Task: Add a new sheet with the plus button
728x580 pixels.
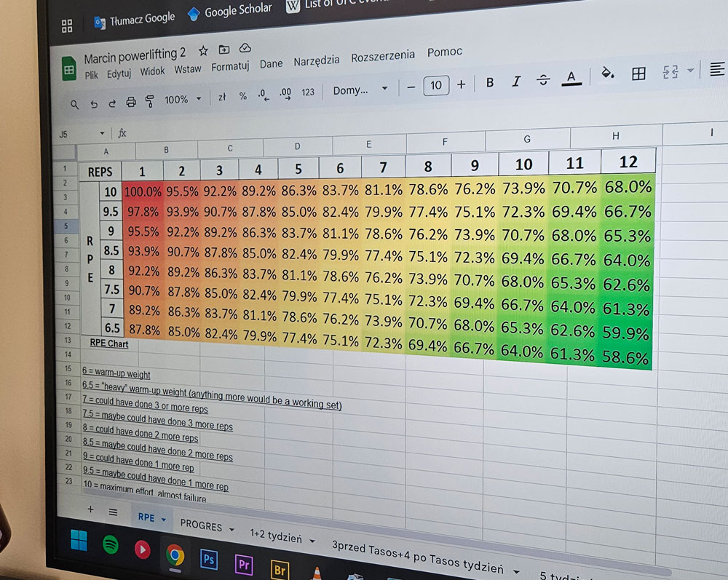Action: [x=90, y=511]
